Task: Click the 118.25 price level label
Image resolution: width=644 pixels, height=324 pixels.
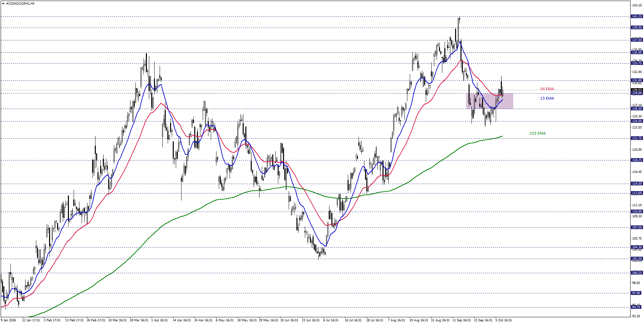Action: pos(637,160)
